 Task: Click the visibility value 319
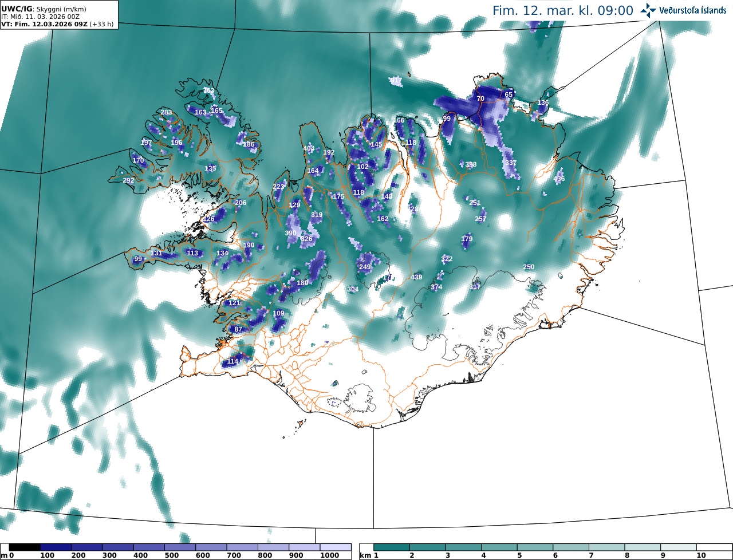(317, 215)
